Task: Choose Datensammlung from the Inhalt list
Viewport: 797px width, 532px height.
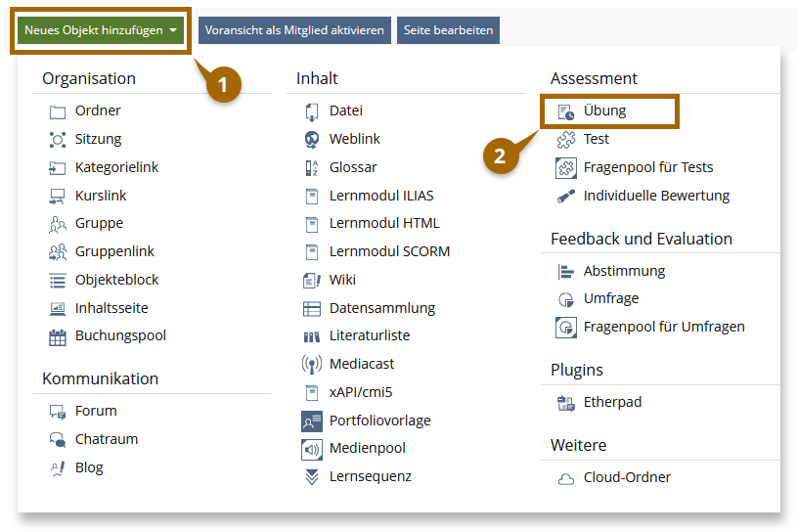Action: coord(381,308)
